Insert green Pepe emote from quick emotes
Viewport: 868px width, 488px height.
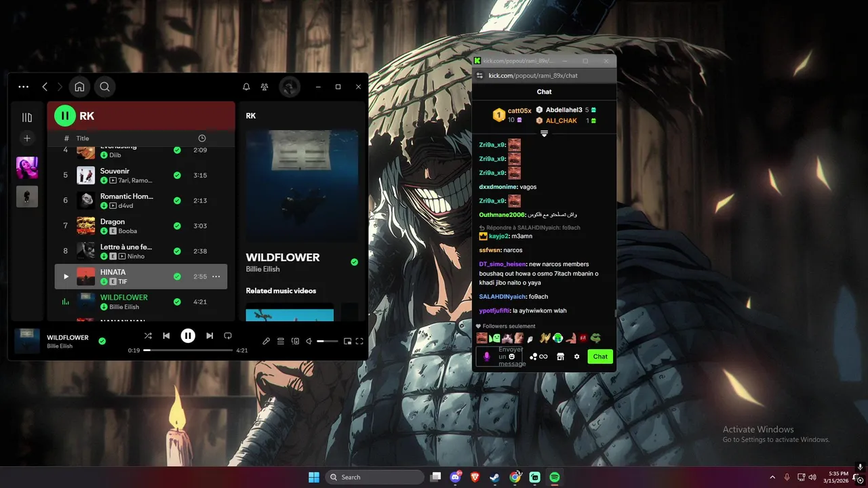595,338
